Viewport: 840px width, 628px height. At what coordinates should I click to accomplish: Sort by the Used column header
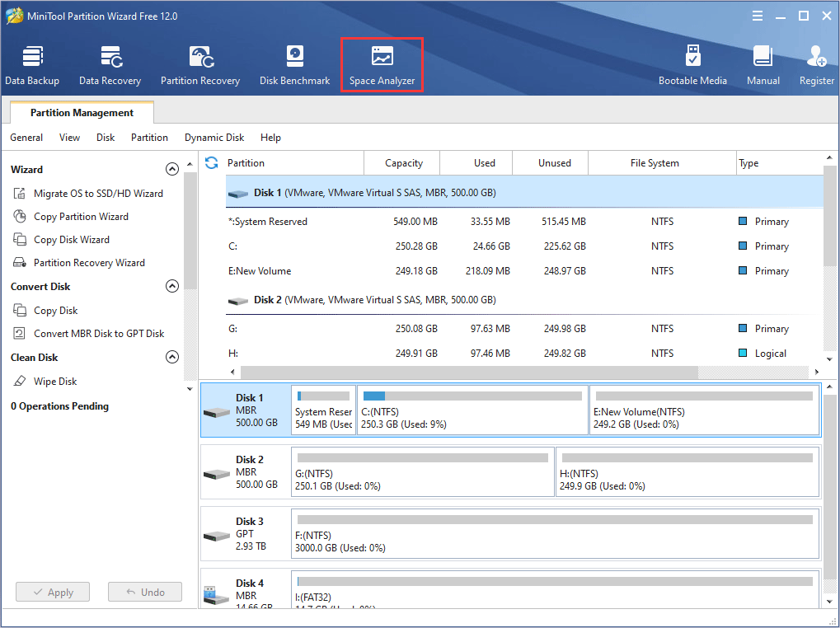[x=476, y=162]
